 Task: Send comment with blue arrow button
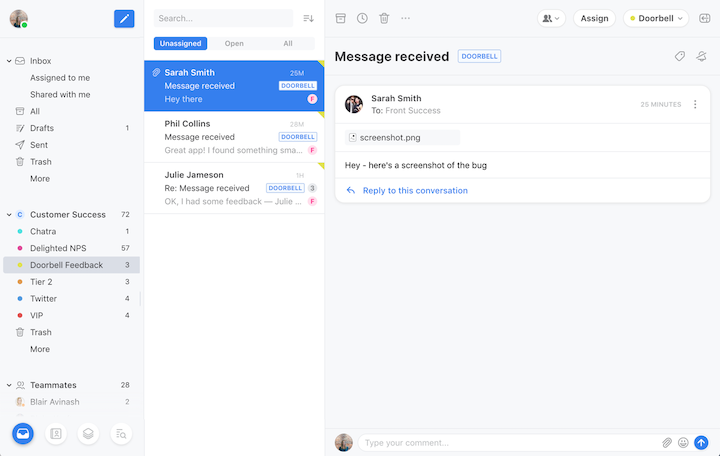(701, 442)
